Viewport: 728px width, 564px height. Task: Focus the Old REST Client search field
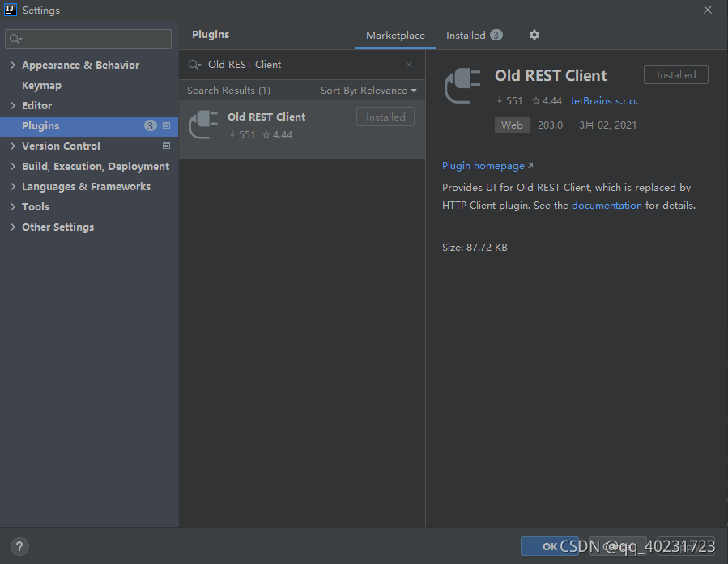[x=302, y=65]
